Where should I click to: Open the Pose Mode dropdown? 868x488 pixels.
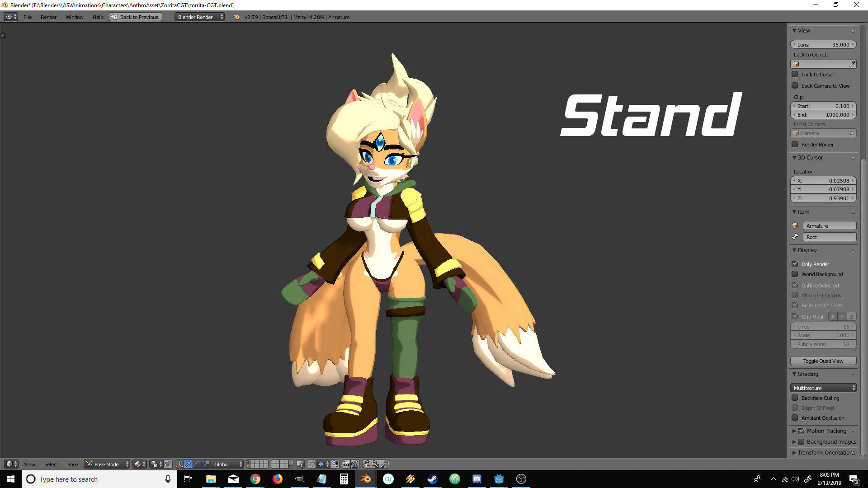(x=107, y=464)
